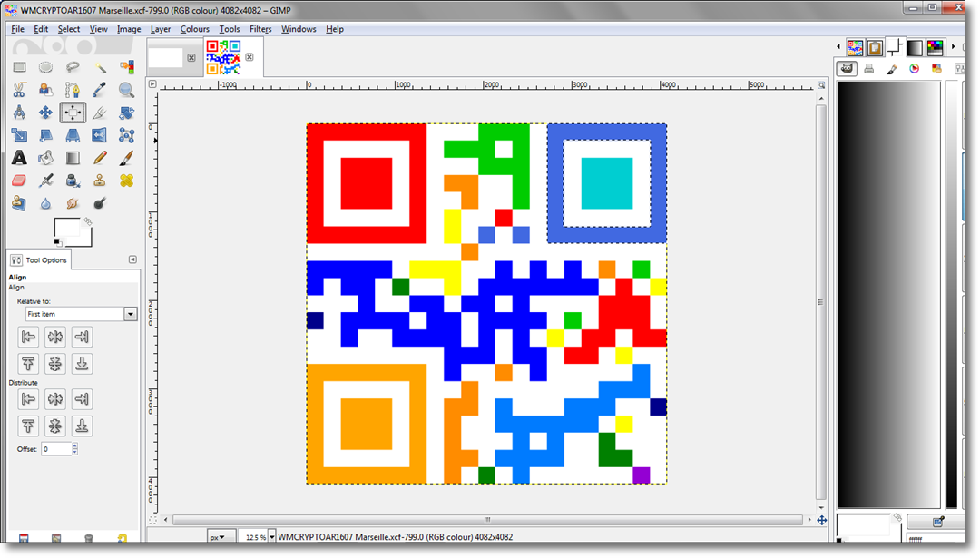Open the Tool Options tab configuration menu
The height and width of the screenshot is (558, 980).
132,259
